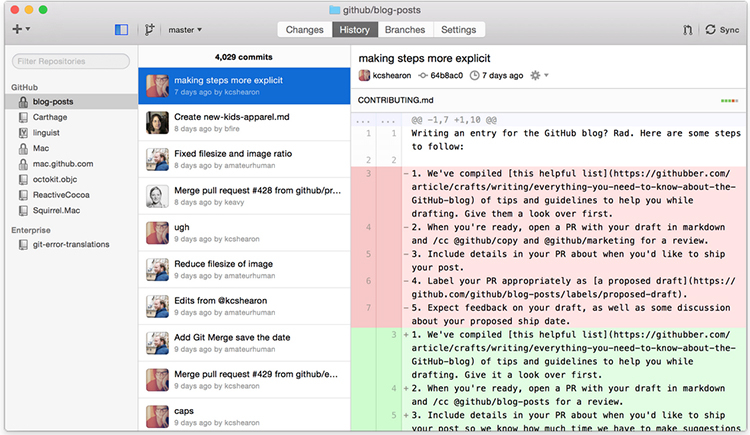Screen dimensions: 750x435
Task: Focus the Filter Repositories field
Action: (71, 61)
